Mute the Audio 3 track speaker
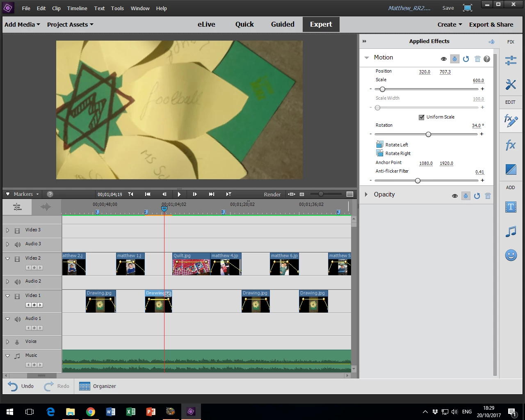 pyautogui.click(x=17, y=244)
